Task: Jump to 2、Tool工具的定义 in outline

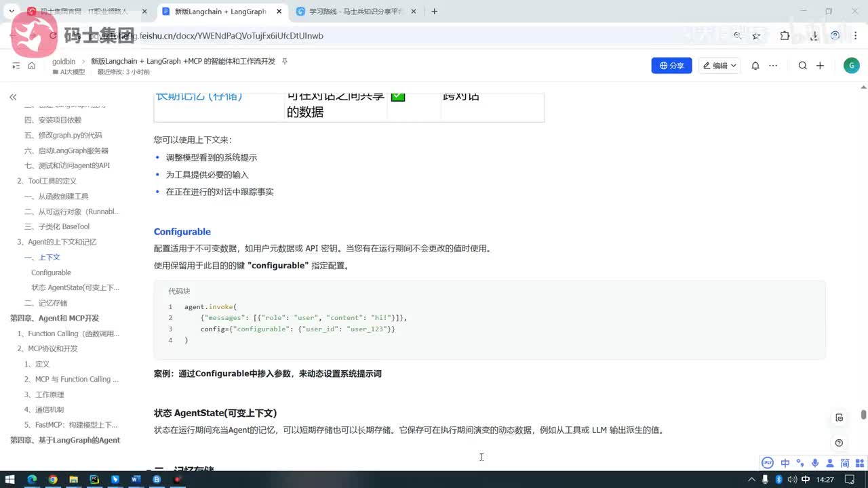Action: [47, 181]
